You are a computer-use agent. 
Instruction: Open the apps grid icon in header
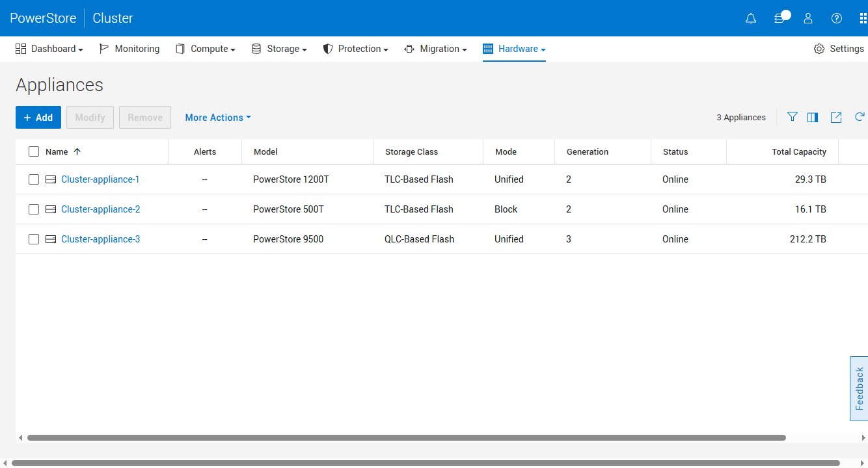[x=863, y=18]
